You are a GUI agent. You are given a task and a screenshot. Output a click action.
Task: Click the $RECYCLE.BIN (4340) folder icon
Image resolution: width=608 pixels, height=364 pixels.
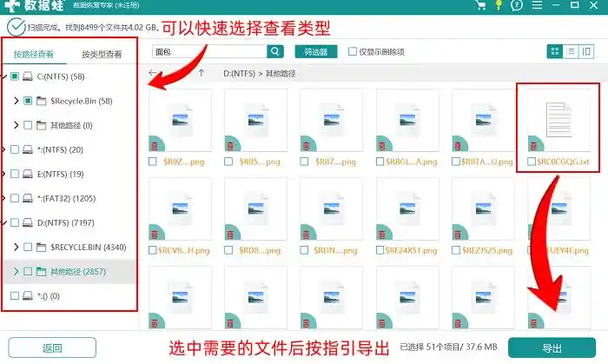pyautogui.click(x=41, y=247)
